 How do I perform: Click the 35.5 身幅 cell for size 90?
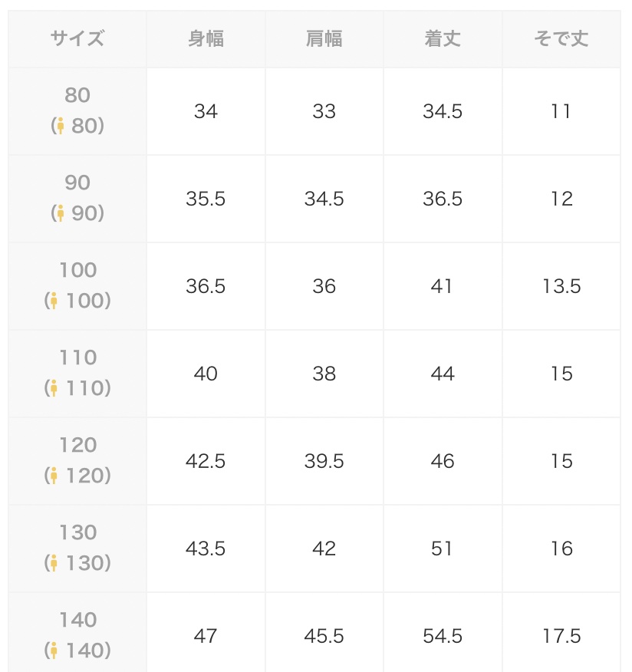pos(206,199)
